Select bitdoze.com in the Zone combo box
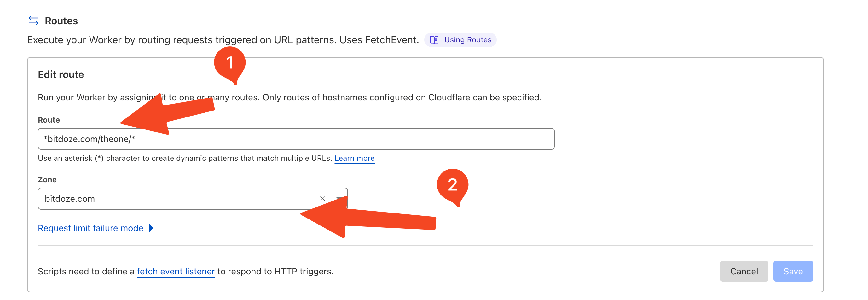This screenshot has height=300, width=868. point(169,198)
